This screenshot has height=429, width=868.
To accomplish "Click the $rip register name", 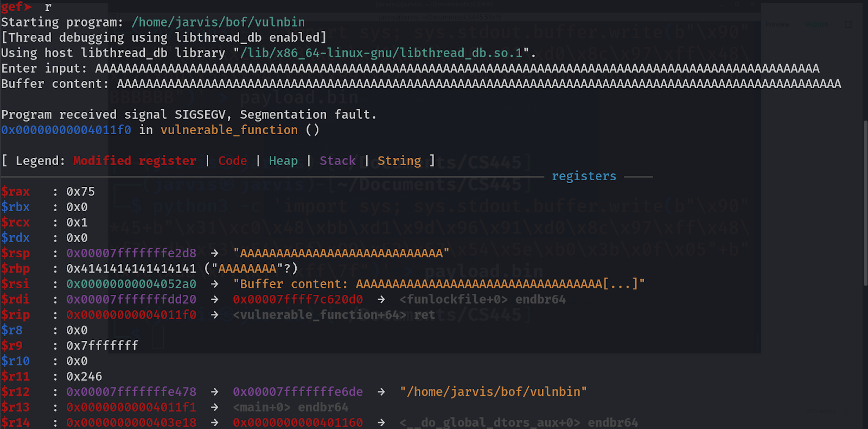I will 15,315.
